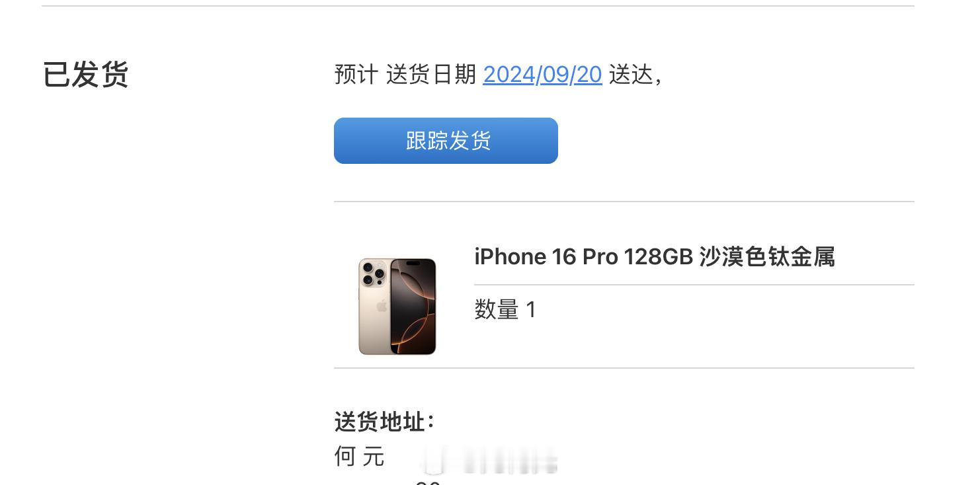Click the 数量 1 quantity text

tap(505, 309)
